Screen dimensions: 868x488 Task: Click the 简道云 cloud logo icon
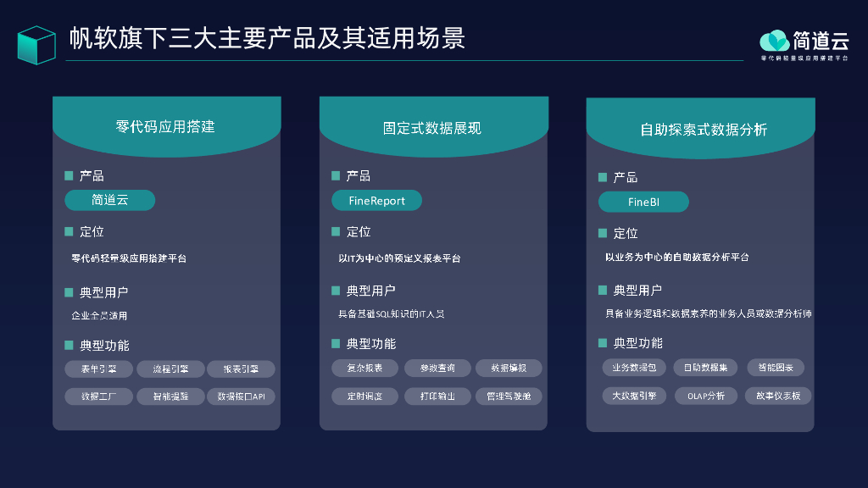774,40
